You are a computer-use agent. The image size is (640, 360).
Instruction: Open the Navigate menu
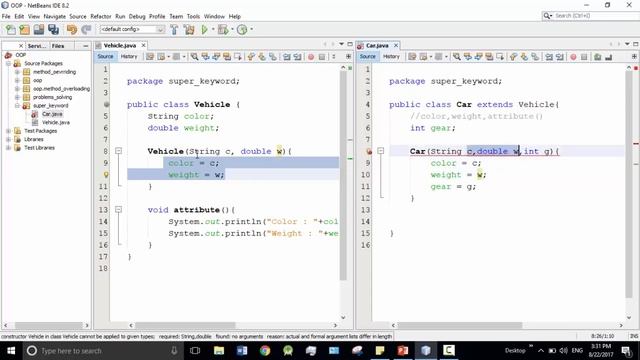point(55,16)
